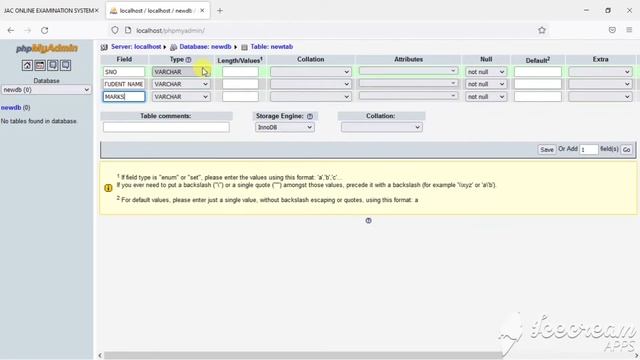This screenshot has width=640, height=360.
Task: Open Type dropdown for STUDENT NAME field
Action: 181,84
